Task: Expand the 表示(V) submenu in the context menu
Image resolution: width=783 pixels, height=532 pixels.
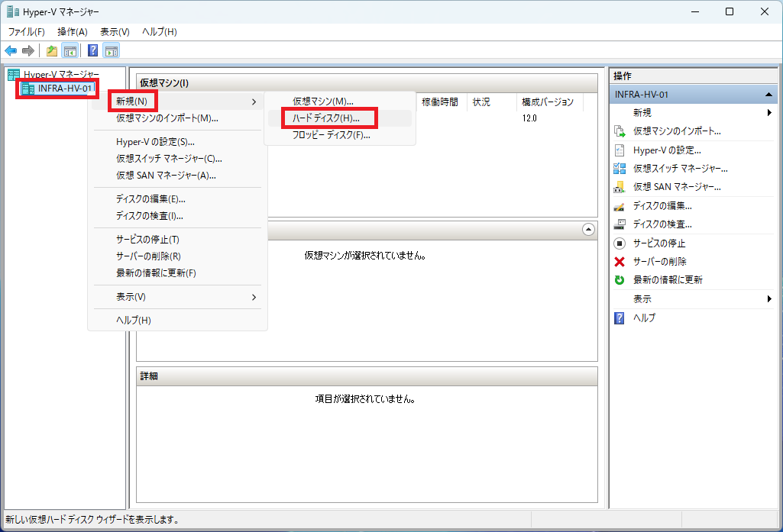Action: [x=178, y=297]
